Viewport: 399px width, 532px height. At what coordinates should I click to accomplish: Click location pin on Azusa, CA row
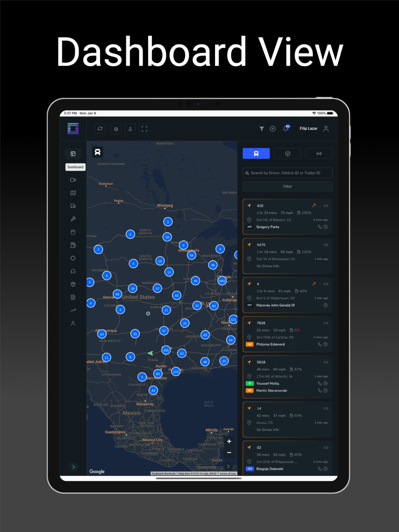coord(249,422)
